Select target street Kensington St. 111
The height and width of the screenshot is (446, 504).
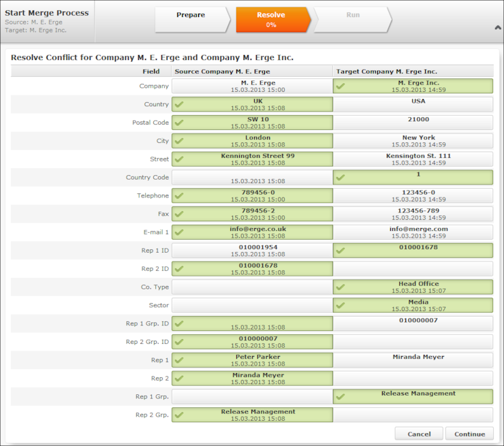click(x=413, y=159)
